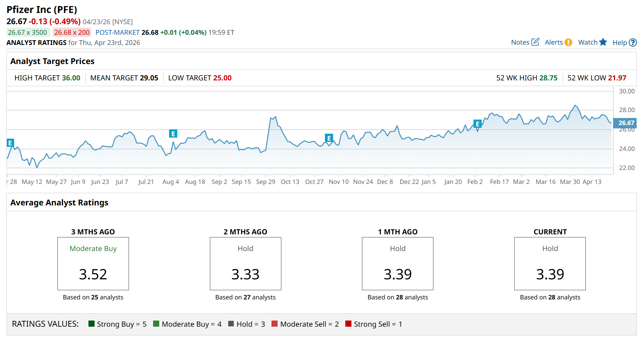
Task: Click the Moderate Sell legend swatch
Action: [x=275, y=324]
